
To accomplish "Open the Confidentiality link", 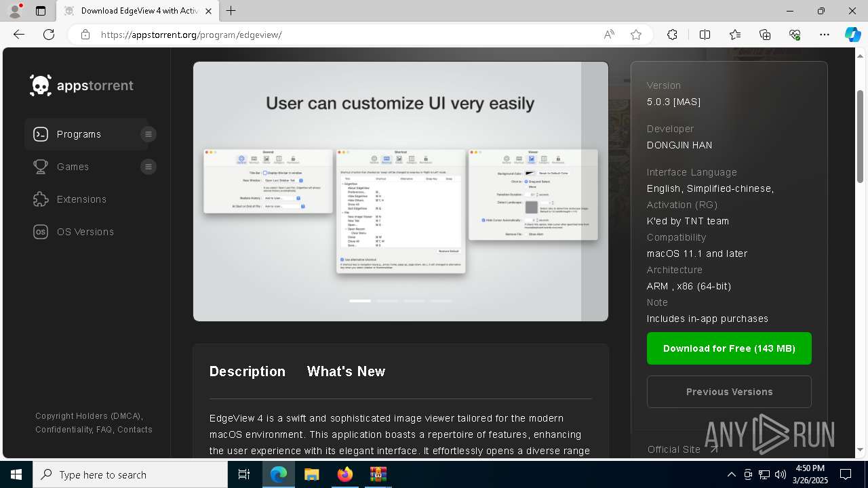I will [64, 430].
